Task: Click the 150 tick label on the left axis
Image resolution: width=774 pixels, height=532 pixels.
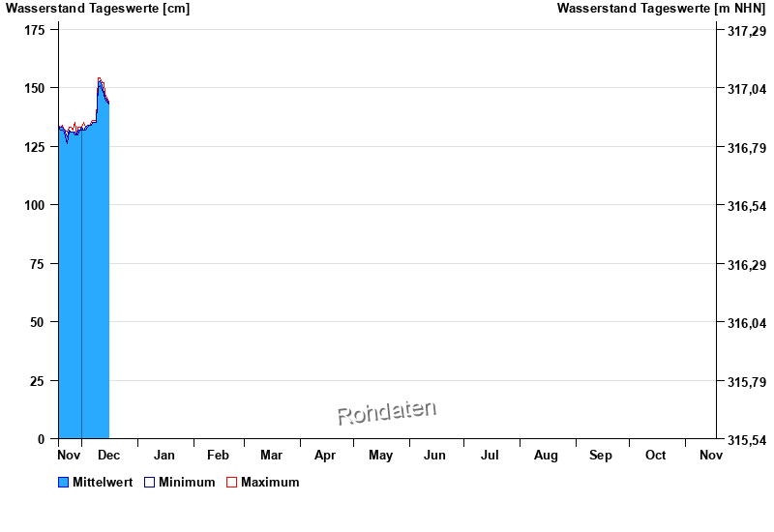Action: click(35, 88)
